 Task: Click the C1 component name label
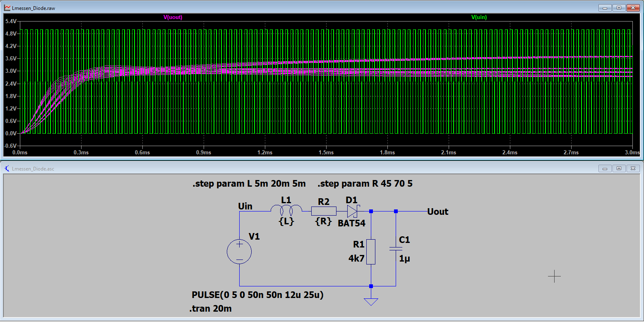coord(404,240)
